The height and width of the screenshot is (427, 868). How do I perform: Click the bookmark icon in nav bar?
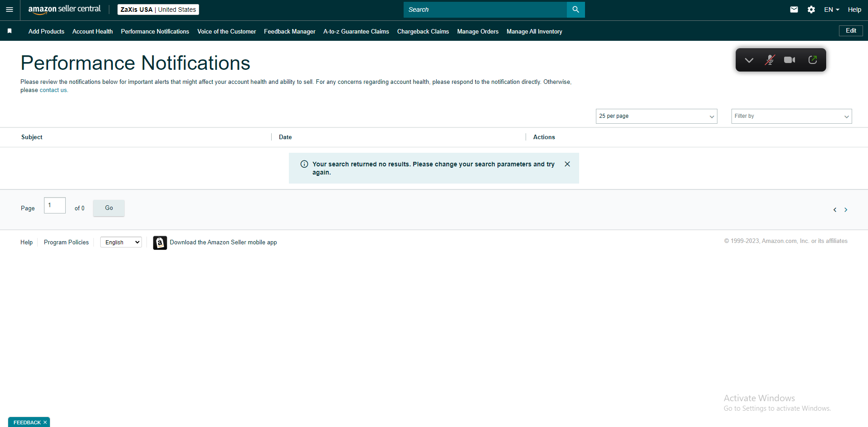pyautogui.click(x=10, y=31)
